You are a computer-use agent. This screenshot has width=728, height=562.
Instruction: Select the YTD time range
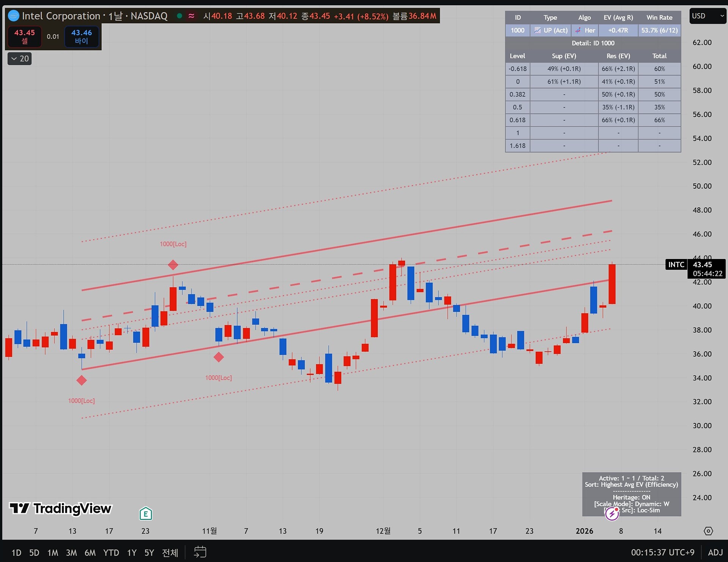111,553
